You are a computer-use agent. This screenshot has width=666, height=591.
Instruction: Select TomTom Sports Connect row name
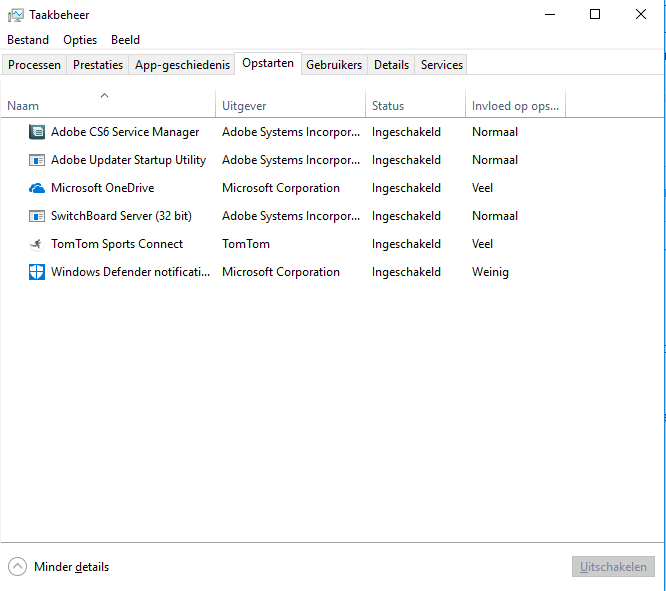click(117, 244)
